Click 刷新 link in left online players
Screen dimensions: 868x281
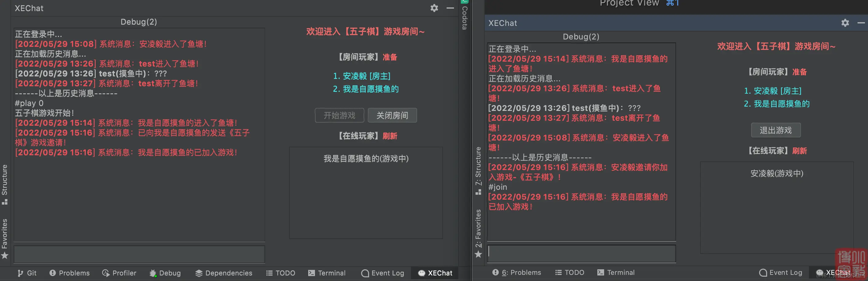point(390,136)
